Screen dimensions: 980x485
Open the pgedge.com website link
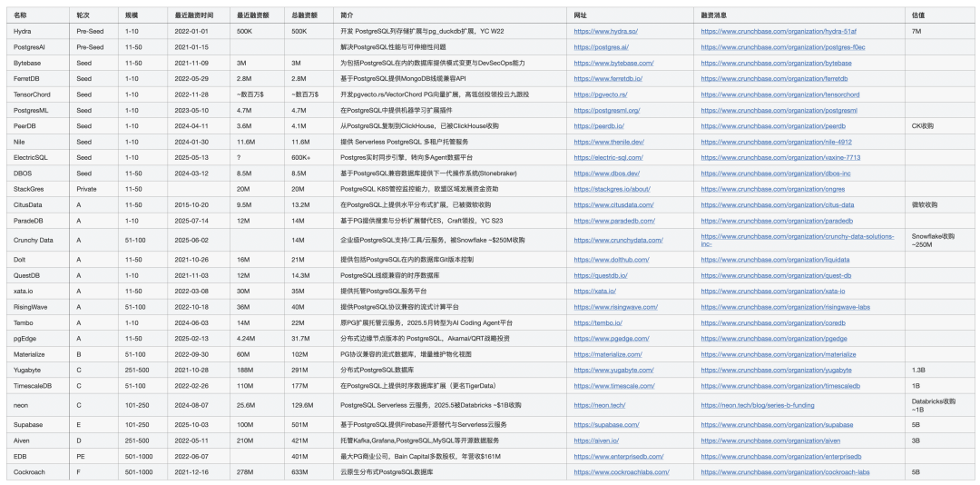click(x=612, y=339)
